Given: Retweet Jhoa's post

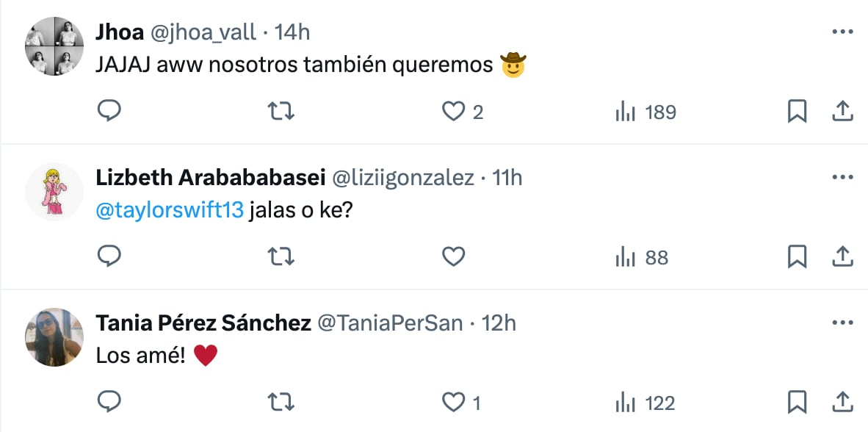Looking at the screenshot, I should (x=281, y=112).
